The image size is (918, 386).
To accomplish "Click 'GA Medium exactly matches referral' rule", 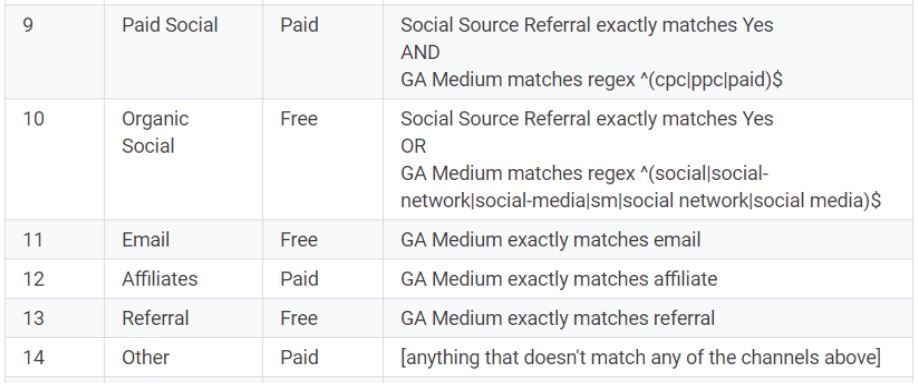I will 557,318.
